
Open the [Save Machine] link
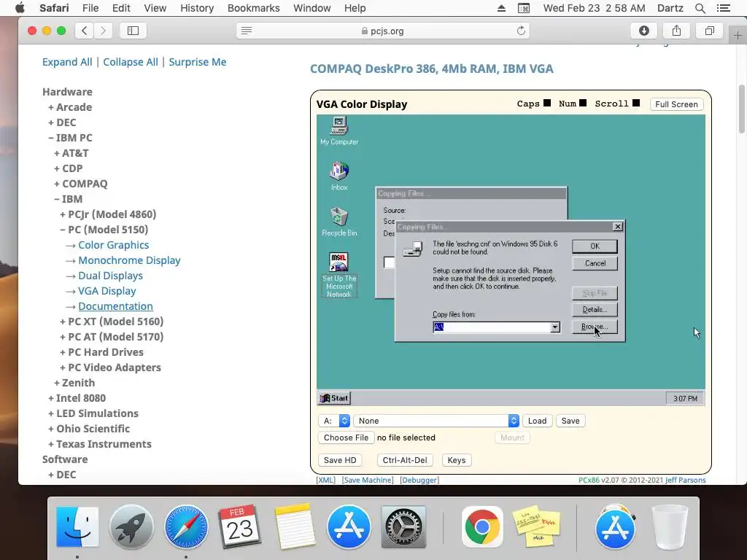pos(368,480)
